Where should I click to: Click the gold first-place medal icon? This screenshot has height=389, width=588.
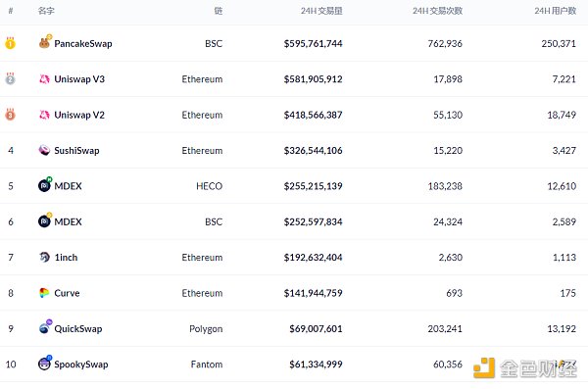click(x=10, y=43)
